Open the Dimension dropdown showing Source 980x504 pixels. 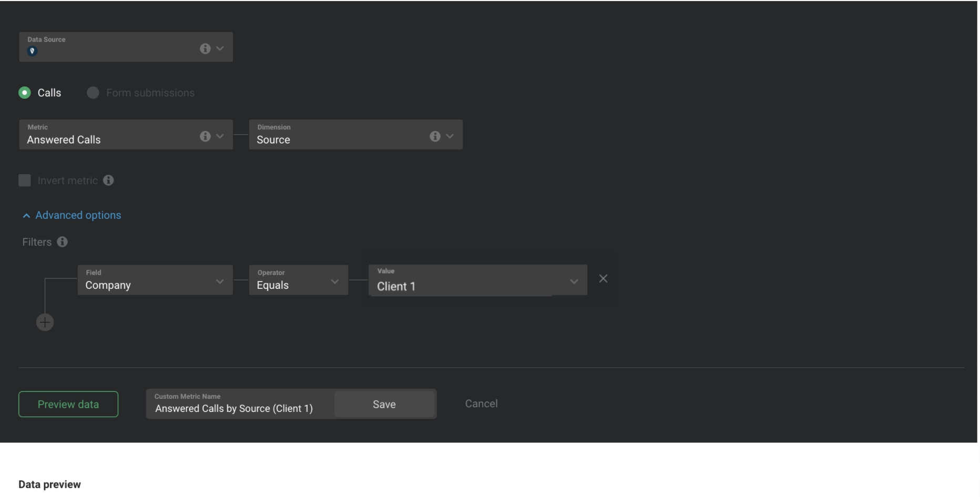(x=450, y=136)
